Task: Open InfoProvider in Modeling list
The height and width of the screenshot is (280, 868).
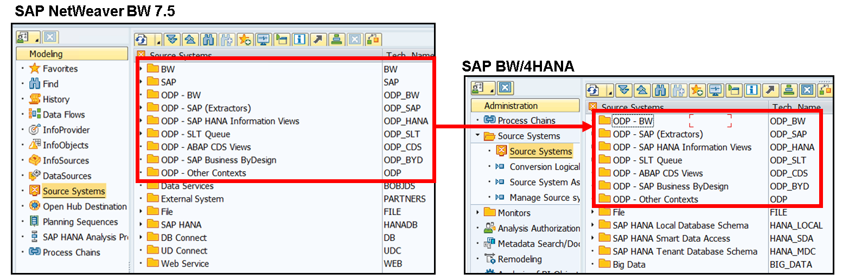Action: coord(59,129)
